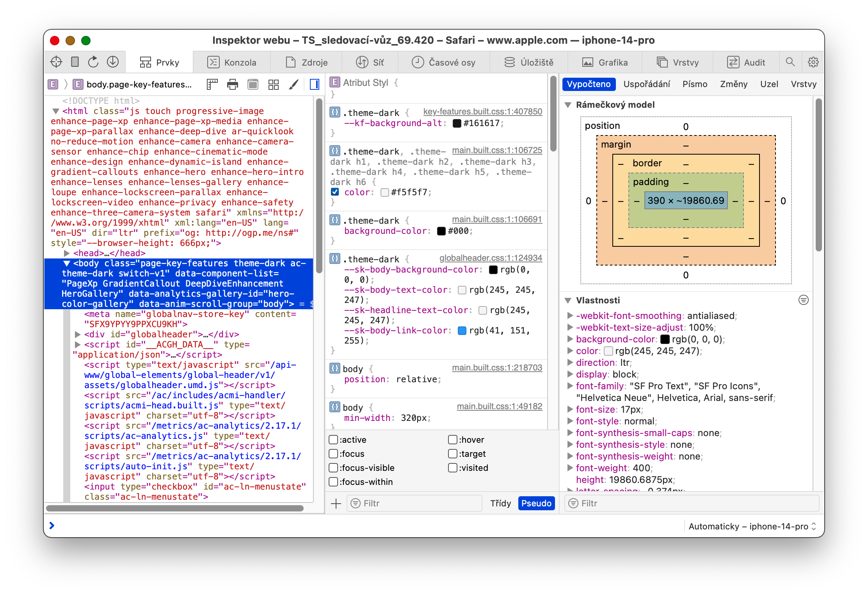The height and width of the screenshot is (595, 868).
Task: Expand the font-family computed property
Action: coord(570,386)
